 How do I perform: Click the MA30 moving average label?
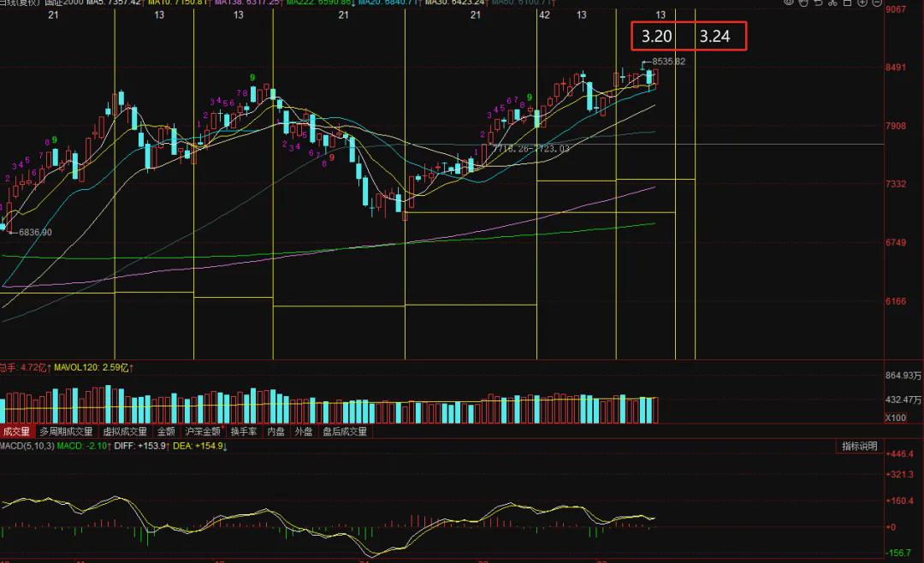click(454, 3)
